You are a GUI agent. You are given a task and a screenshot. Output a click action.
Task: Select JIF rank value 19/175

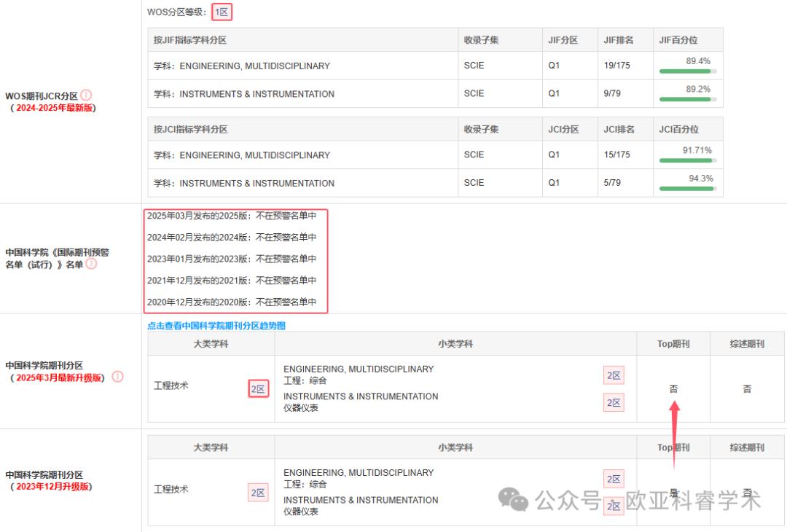point(617,66)
